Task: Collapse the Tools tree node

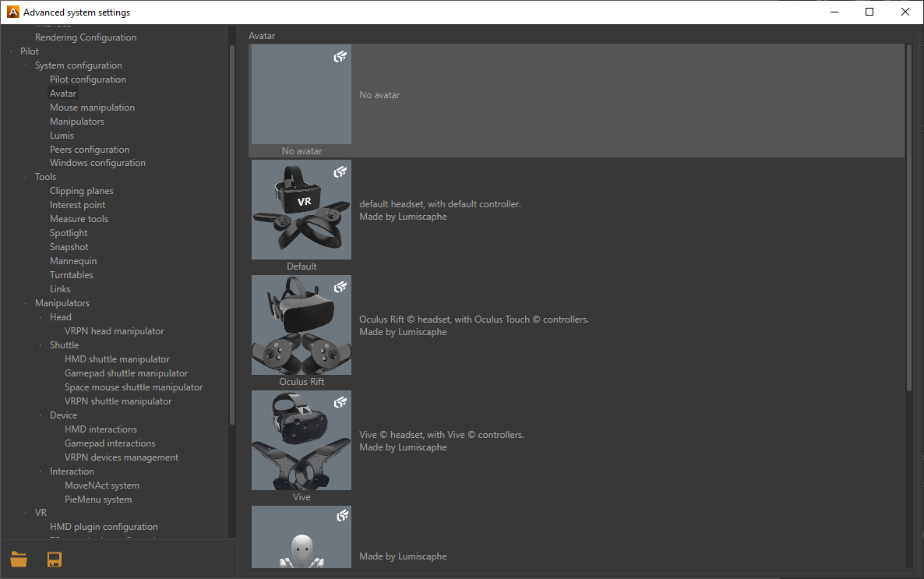Action: pos(26,178)
